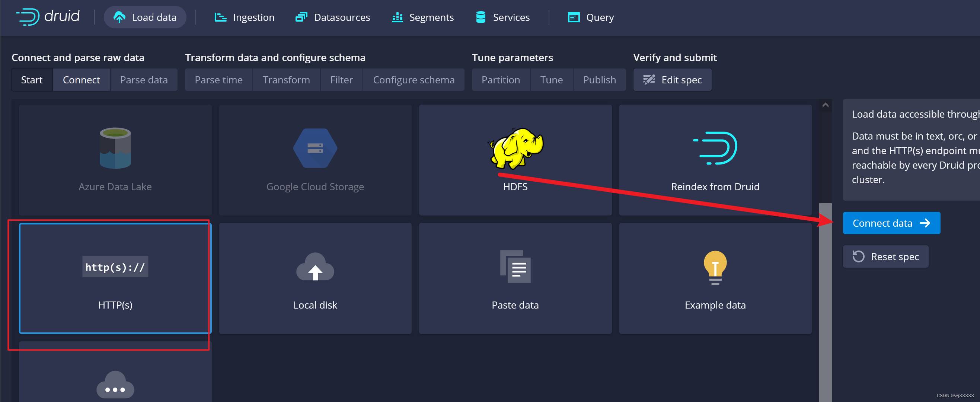Switch to the Publish step

coord(600,80)
